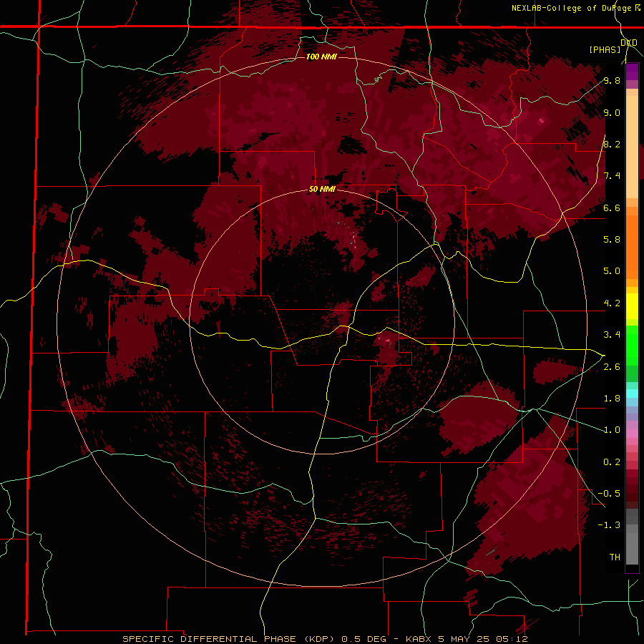
Task: Click the [PHAS] legend unit label
Action: (x=605, y=49)
